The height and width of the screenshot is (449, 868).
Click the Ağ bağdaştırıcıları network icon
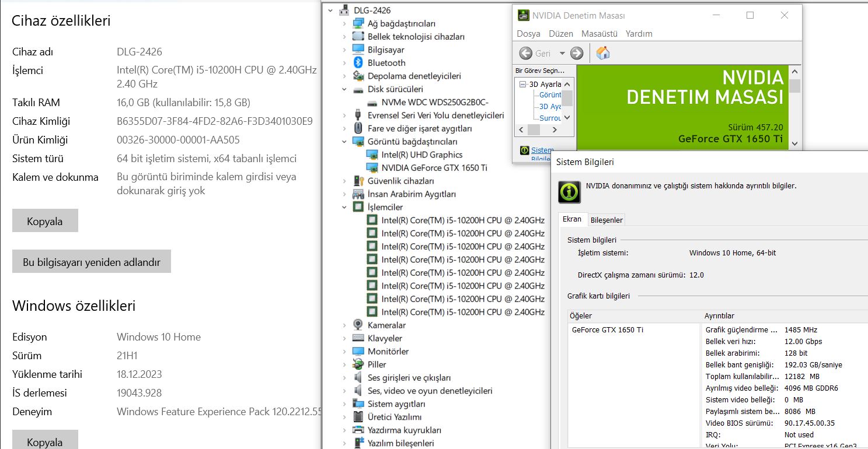(358, 24)
